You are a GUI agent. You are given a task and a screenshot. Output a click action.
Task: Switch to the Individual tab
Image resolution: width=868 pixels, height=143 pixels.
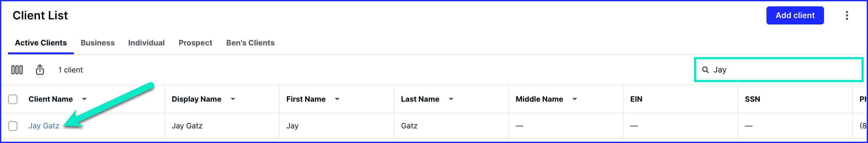(146, 43)
